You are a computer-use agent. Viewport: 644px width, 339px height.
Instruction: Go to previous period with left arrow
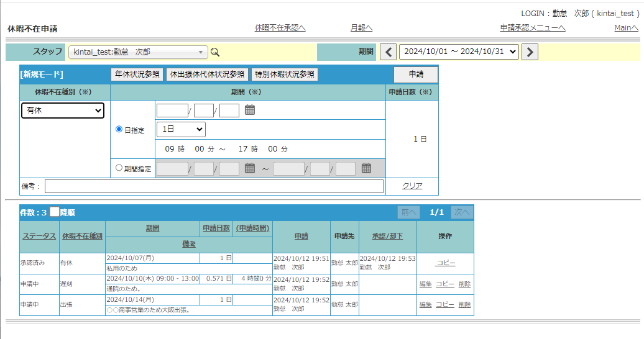pos(388,52)
